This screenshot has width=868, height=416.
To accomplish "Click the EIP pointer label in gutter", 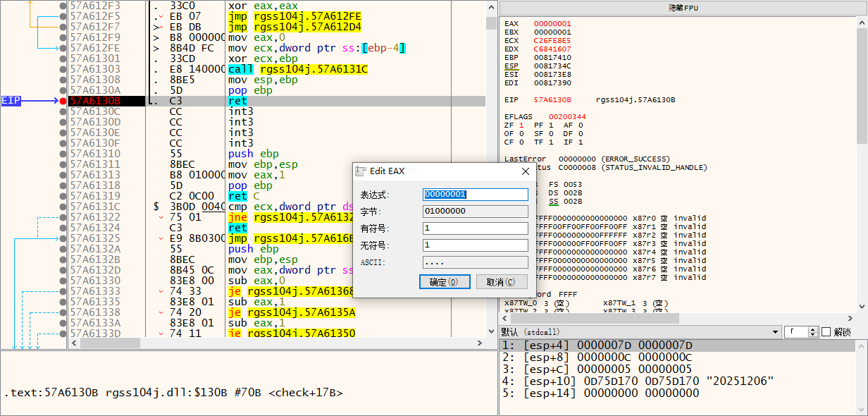I will [x=11, y=101].
